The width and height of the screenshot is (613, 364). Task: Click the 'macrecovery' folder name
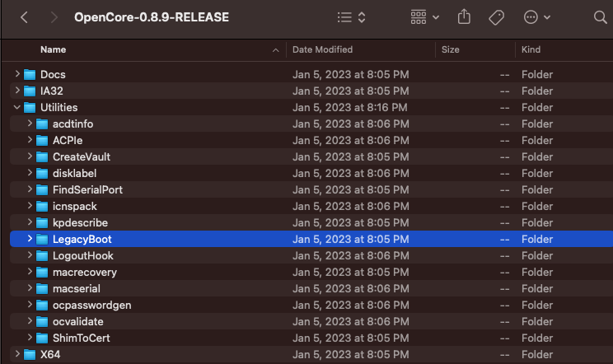85,273
